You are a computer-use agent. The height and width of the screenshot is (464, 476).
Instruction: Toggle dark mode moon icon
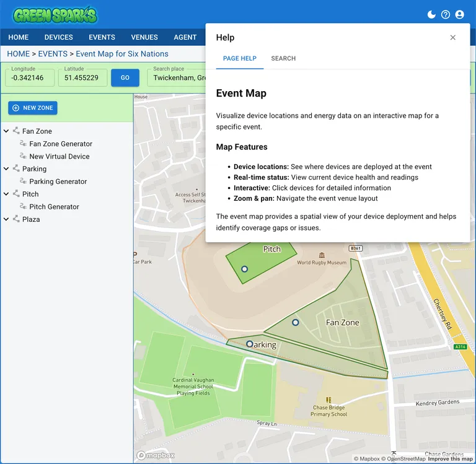432,14
